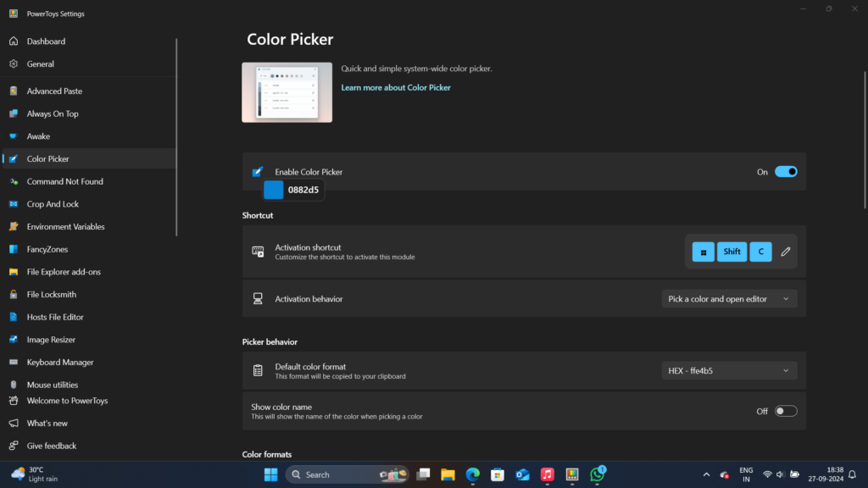
Task: Click the Shortcut section heading
Action: click(x=258, y=216)
